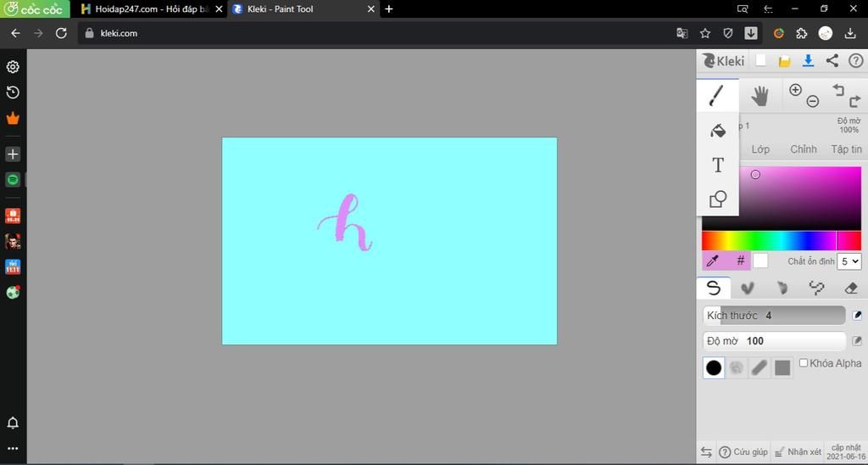This screenshot has width=868, height=465.
Task: Activate the eyedropper color picker
Action: (x=713, y=261)
